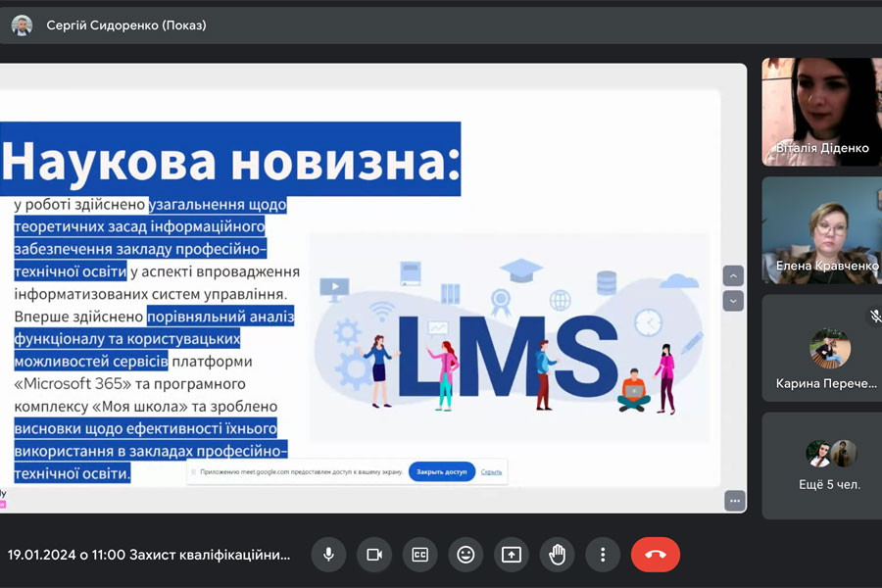Open presentation tile options ellipsis button
The width and height of the screenshot is (882, 588).
coord(735,501)
